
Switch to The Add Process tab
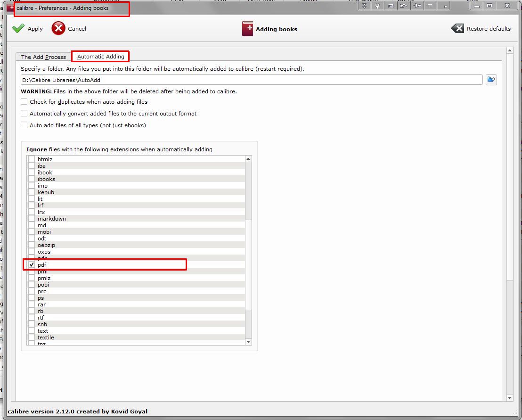click(43, 57)
